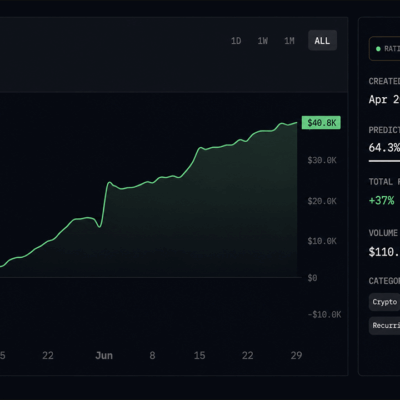Click the Jun label on time axis

104,356
